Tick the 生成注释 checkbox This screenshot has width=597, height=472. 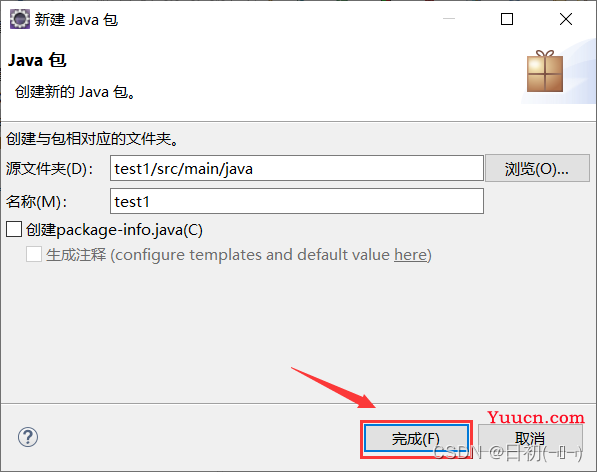coord(34,254)
